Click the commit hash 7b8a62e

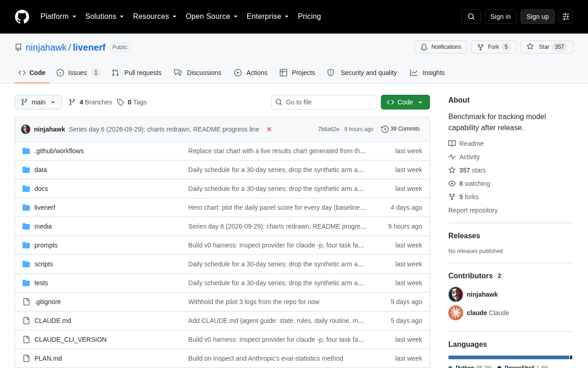coord(328,129)
